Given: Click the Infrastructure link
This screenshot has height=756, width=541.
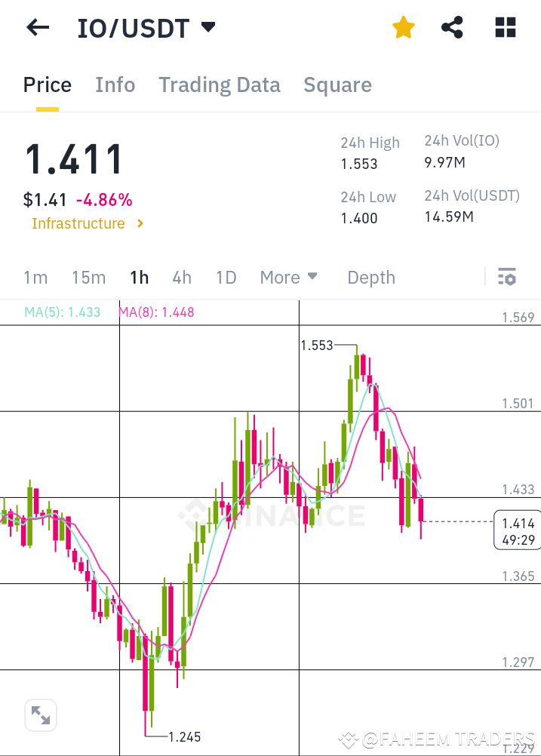Looking at the screenshot, I should 78,223.
